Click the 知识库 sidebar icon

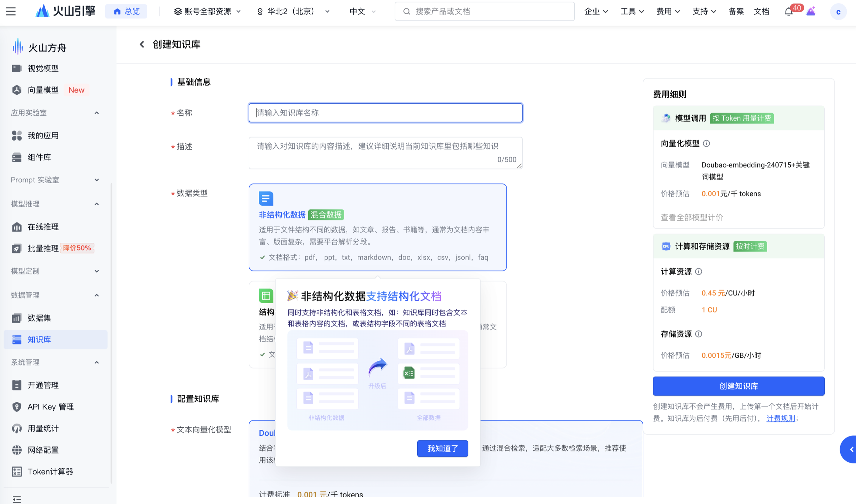pos(16,340)
